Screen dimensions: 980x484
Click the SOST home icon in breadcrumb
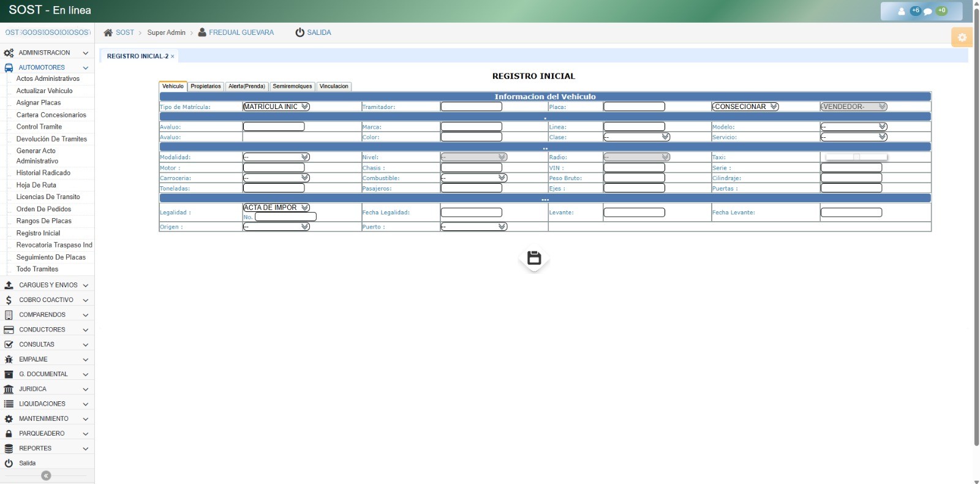[108, 32]
